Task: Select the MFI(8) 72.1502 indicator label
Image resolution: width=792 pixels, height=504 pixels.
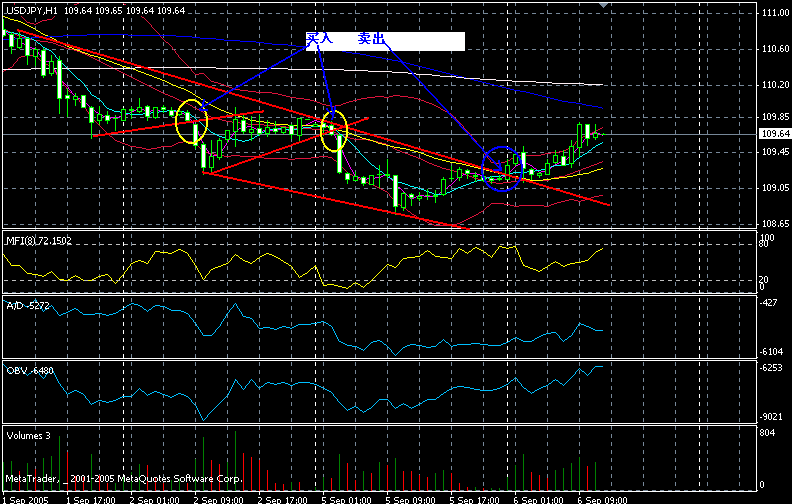Action: [38, 241]
